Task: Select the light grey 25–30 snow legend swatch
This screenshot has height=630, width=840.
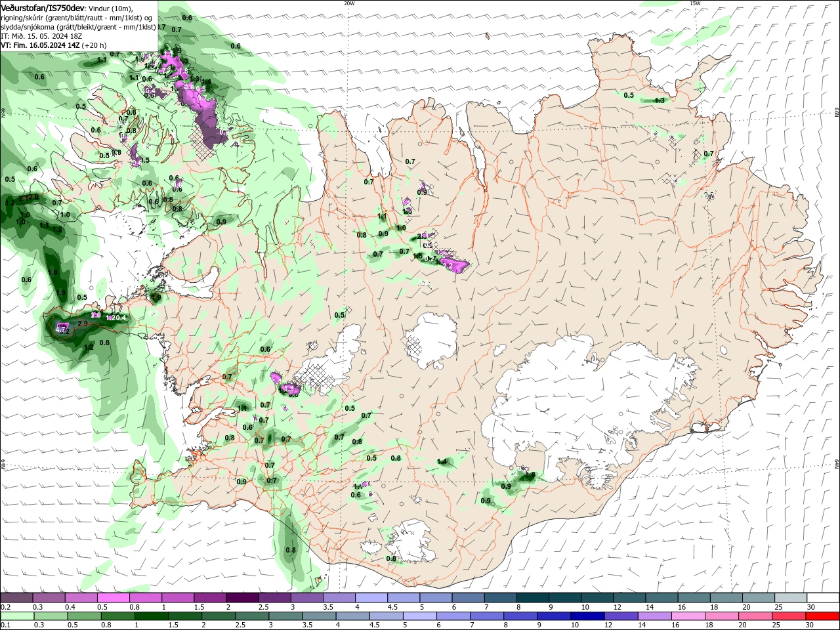Action: point(789,598)
